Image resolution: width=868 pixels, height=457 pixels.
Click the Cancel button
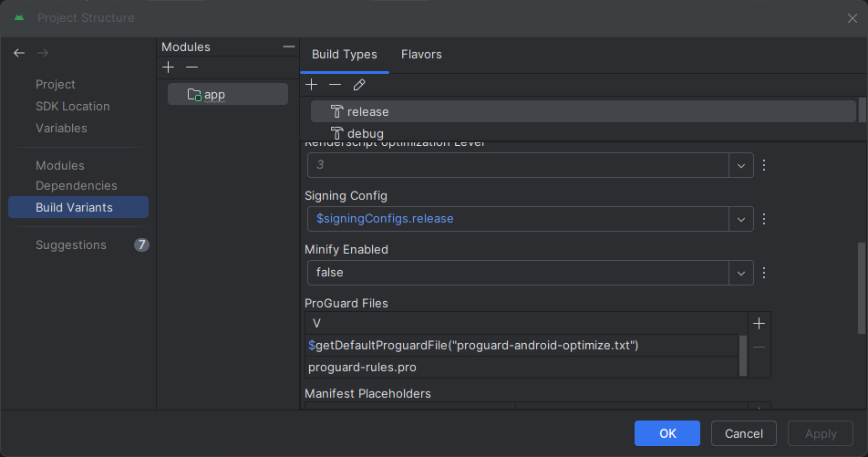[x=743, y=433]
